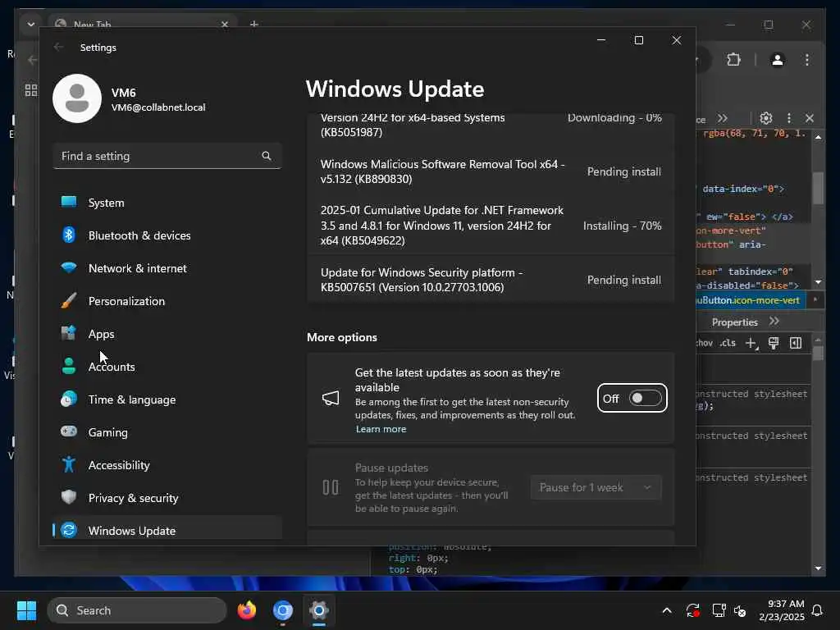Open network tray icon

pos(719,610)
